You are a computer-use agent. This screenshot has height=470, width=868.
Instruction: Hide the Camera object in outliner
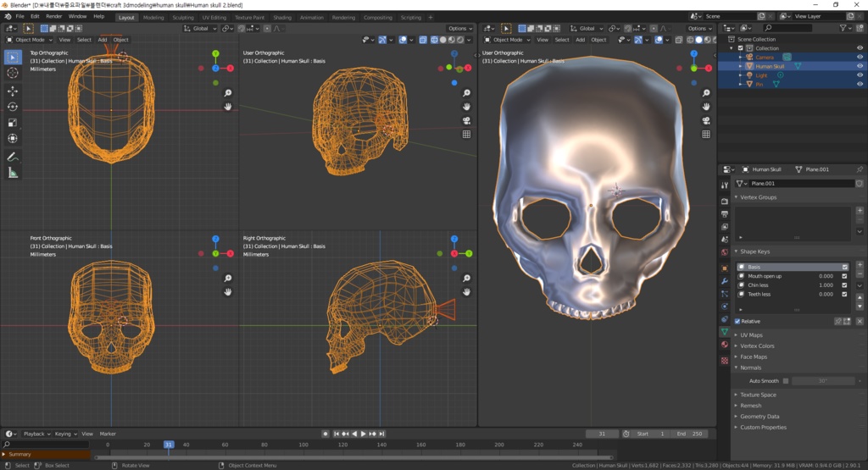click(x=860, y=57)
